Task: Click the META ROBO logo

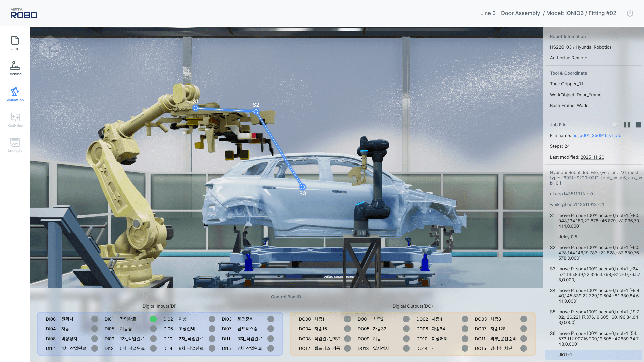Action: coord(23,13)
